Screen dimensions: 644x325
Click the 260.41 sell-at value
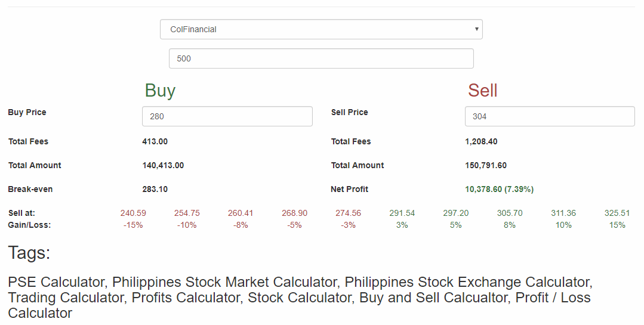point(241,213)
